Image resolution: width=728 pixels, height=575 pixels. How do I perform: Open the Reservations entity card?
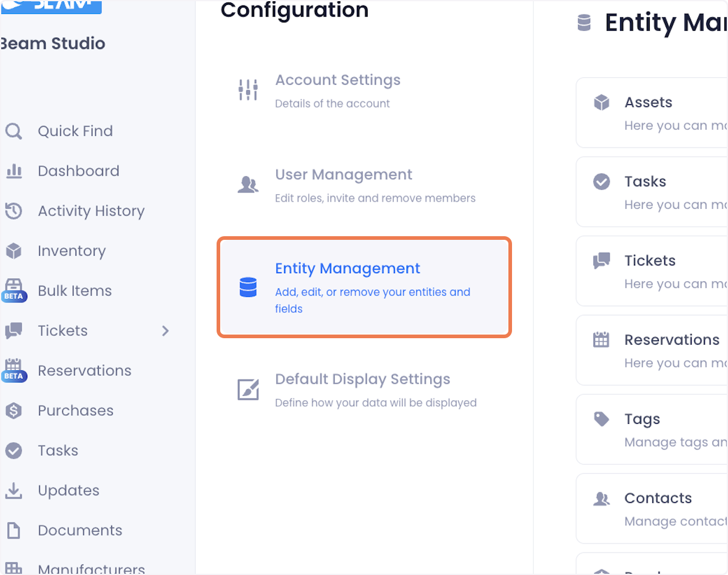pyautogui.click(x=652, y=350)
